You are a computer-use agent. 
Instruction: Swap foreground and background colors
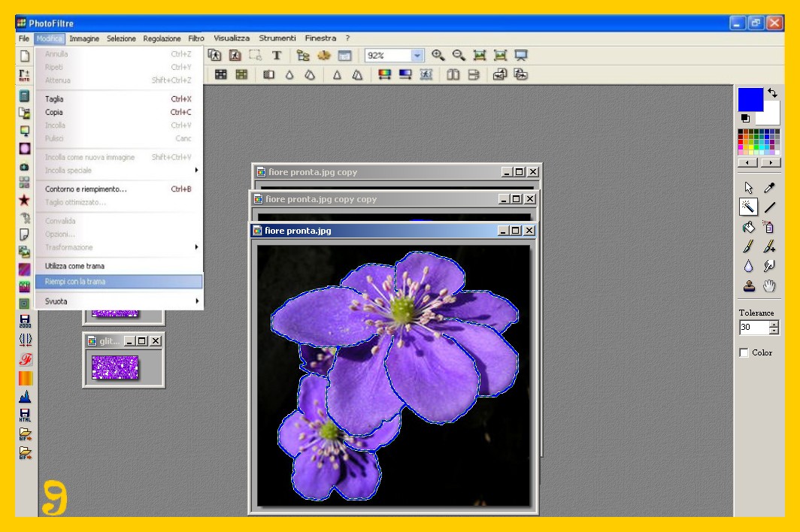click(x=772, y=93)
